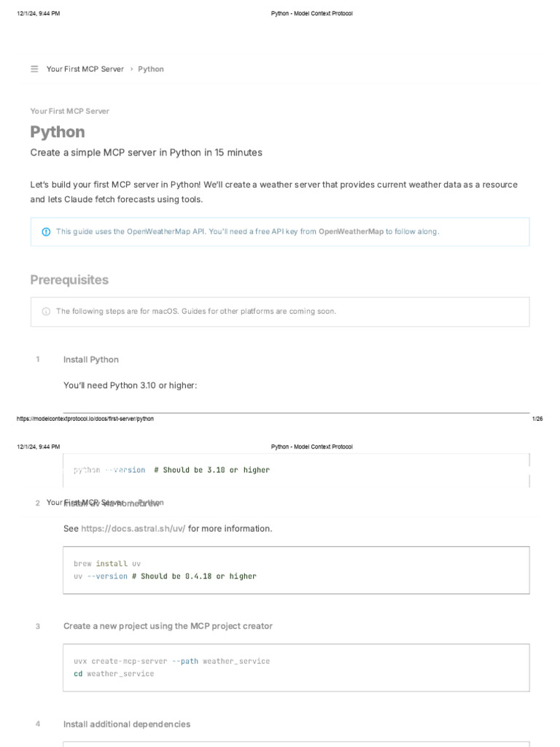Click step 1 'Install Python' heading

point(91,360)
